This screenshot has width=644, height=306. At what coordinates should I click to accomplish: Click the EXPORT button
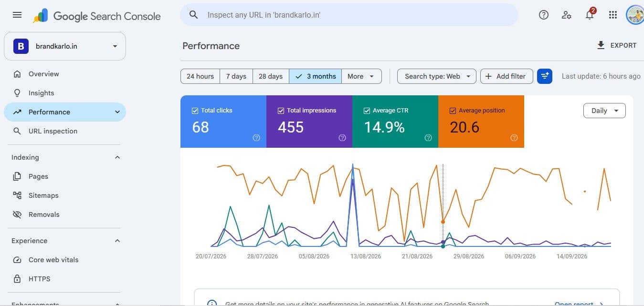coord(616,45)
